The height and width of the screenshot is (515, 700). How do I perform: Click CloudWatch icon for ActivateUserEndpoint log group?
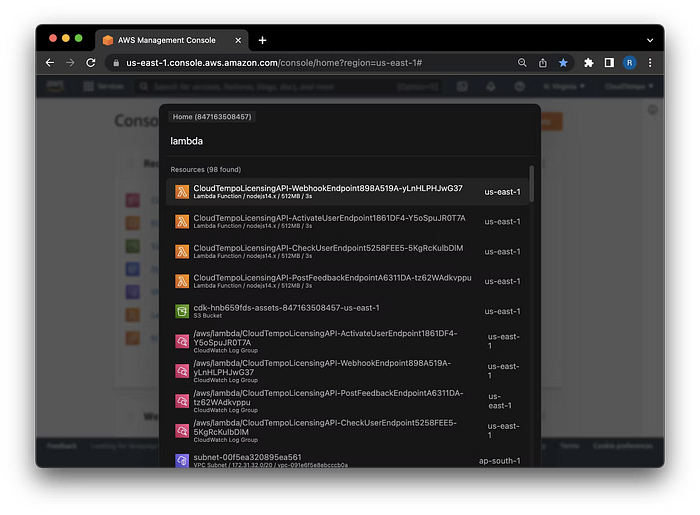point(182,341)
